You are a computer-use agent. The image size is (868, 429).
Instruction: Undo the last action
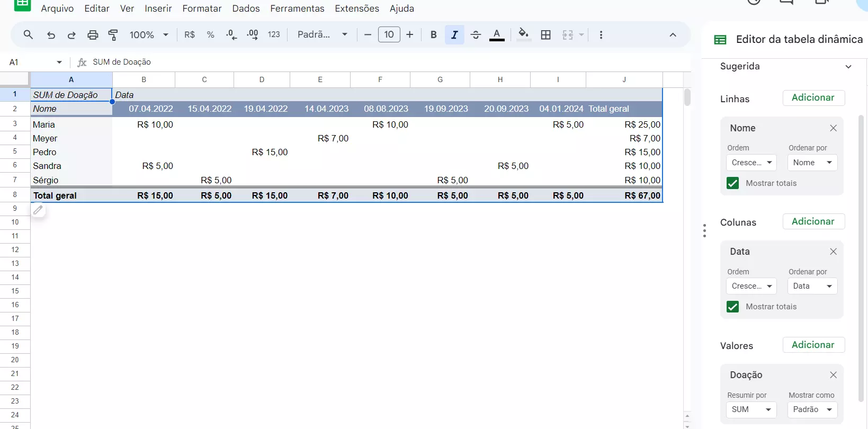click(x=51, y=35)
